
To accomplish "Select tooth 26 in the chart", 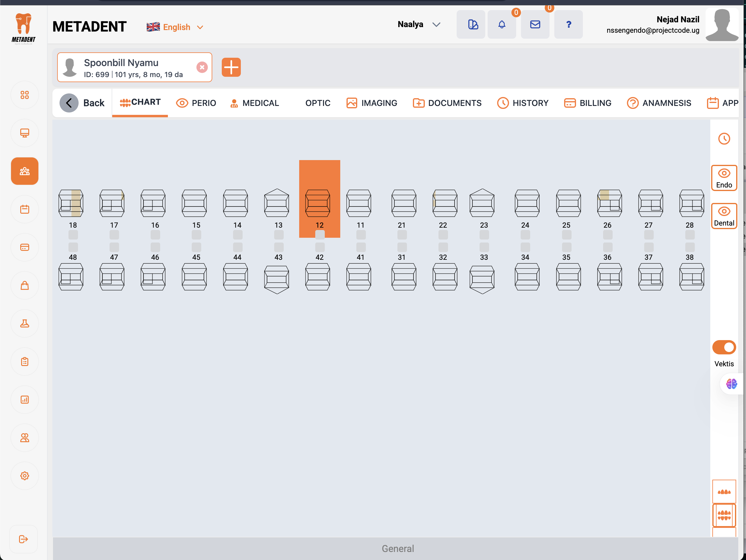I will [609, 203].
